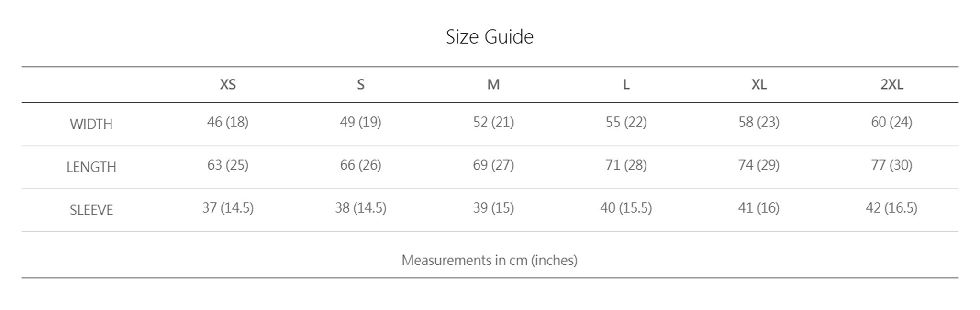The image size is (980, 310).
Task: Choose the L size column header
Action: coord(626,84)
